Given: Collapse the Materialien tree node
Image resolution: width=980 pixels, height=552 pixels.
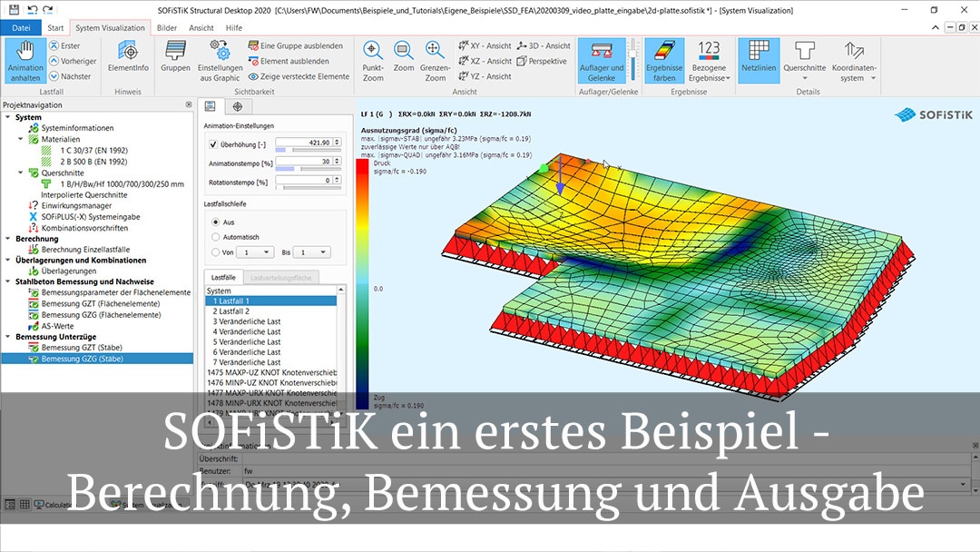Looking at the screenshot, I should (x=22, y=140).
